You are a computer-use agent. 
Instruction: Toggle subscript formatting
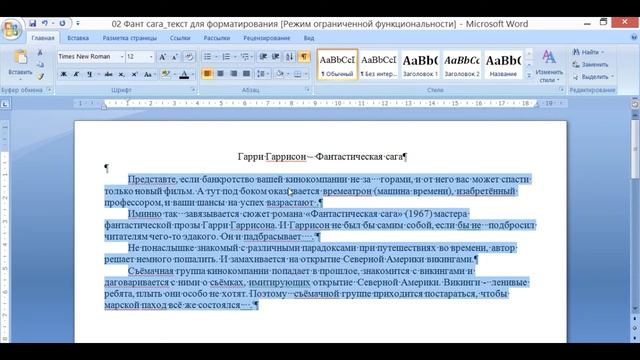point(121,74)
